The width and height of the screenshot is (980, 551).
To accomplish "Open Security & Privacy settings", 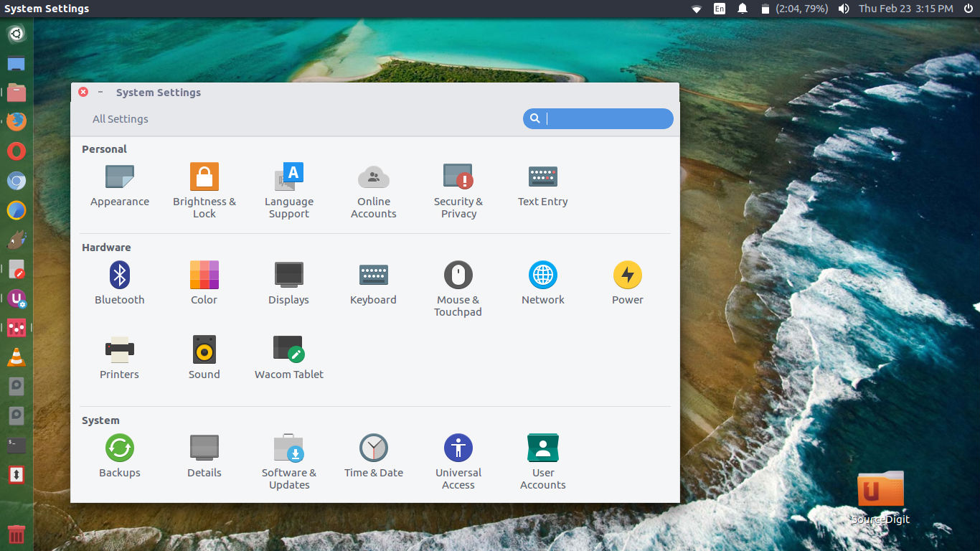I will pyautogui.click(x=458, y=187).
